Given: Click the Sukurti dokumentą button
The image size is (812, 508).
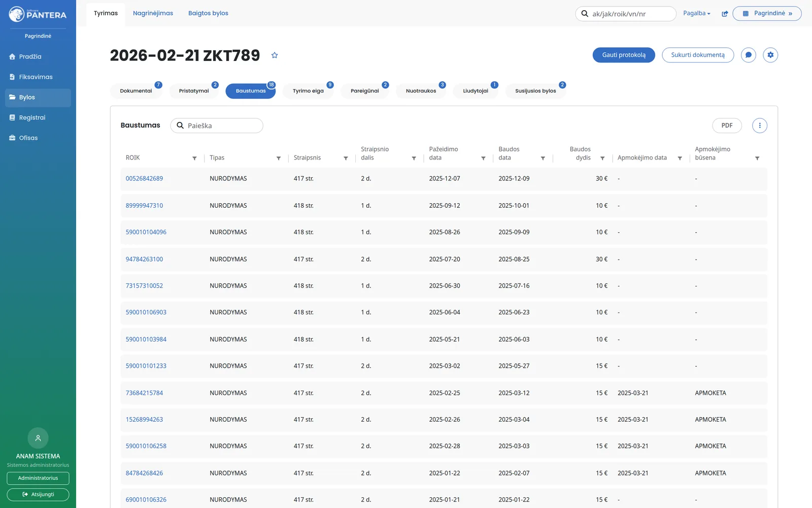Looking at the screenshot, I should click(698, 55).
